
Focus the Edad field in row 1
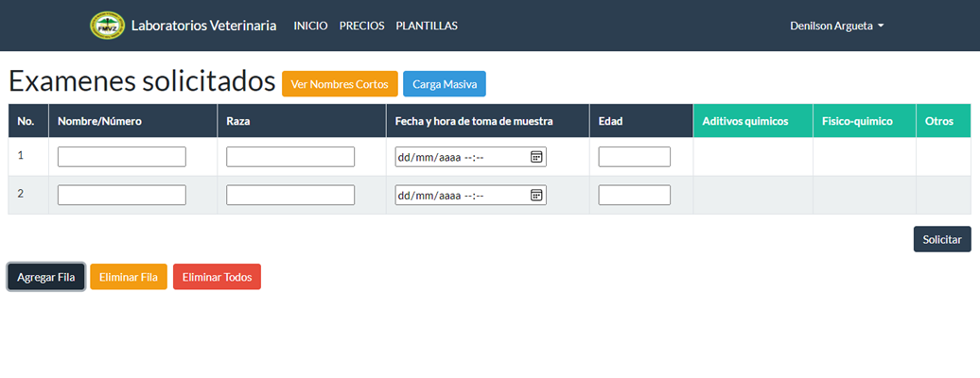(x=635, y=157)
